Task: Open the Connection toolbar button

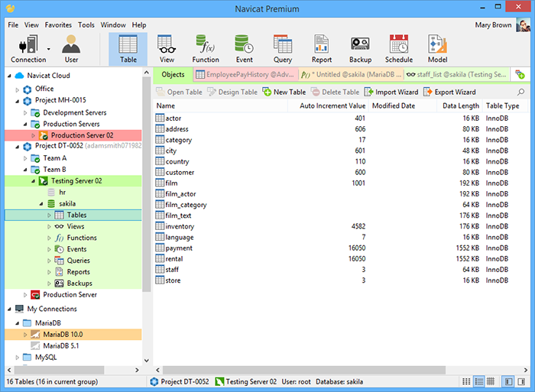Action: (28, 49)
